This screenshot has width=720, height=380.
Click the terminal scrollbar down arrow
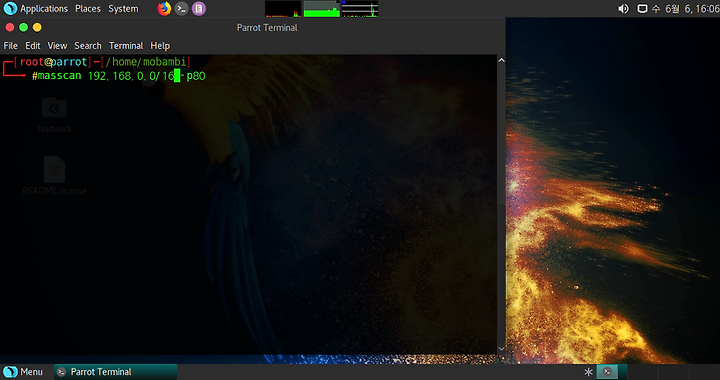point(501,348)
